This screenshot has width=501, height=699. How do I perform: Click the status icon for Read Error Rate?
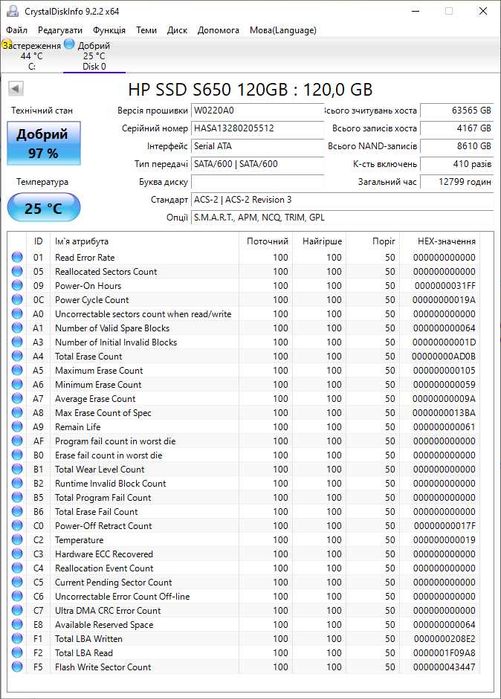17,257
